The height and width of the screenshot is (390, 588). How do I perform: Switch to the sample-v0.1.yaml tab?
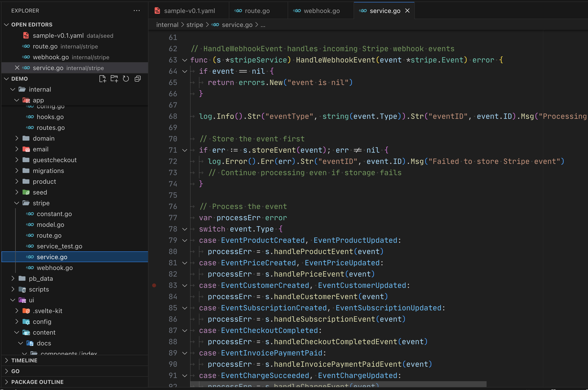tap(189, 11)
